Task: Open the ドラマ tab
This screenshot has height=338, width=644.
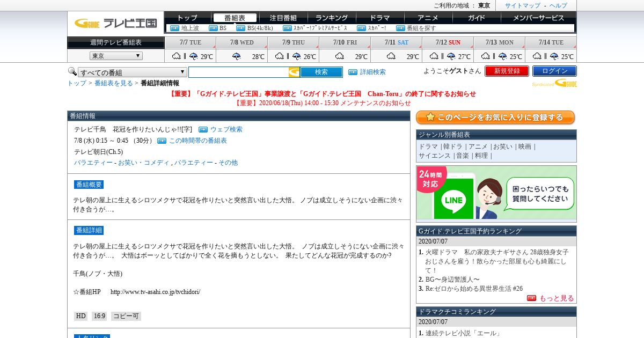Action: point(379,18)
